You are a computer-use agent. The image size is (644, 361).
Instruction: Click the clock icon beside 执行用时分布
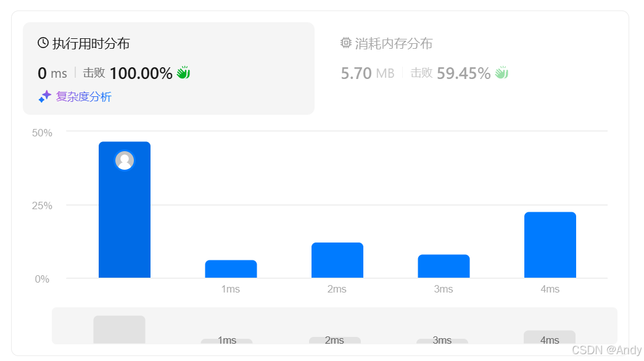click(43, 43)
